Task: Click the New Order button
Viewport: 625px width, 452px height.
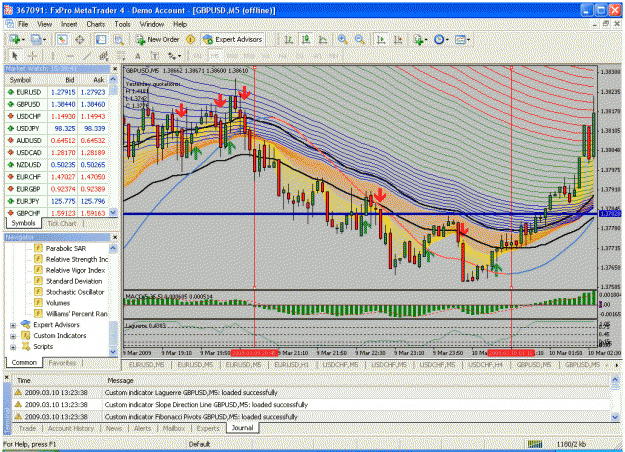Action: [157, 39]
